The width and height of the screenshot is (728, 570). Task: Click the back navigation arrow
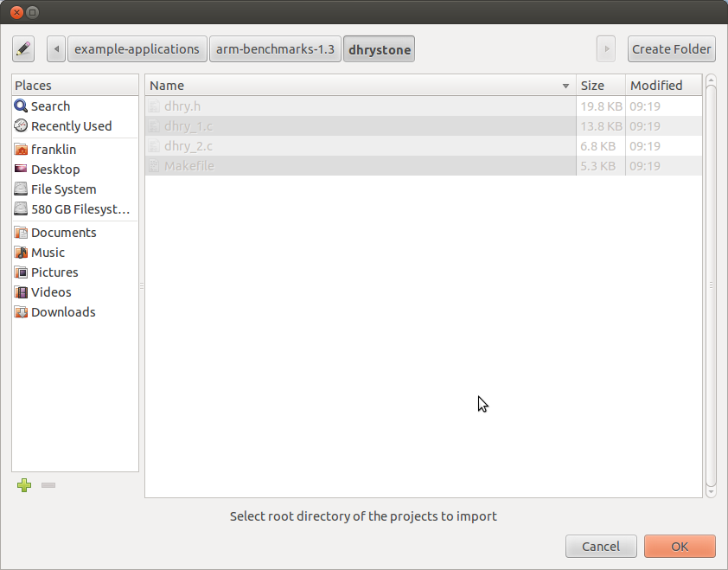tap(55, 48)
